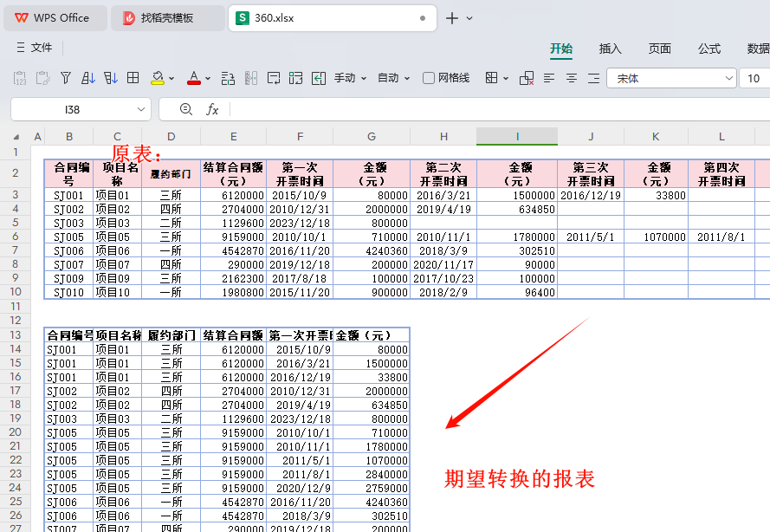Image resolution: width=770 pixels, height=532 pixels.
Task: Center align text horizontally
Action: click(571, 78)
